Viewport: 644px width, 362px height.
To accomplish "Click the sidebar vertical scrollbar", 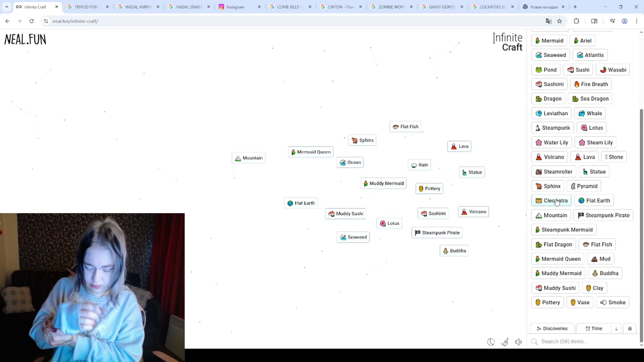I will pyautogui.click(x=641, y=225).
